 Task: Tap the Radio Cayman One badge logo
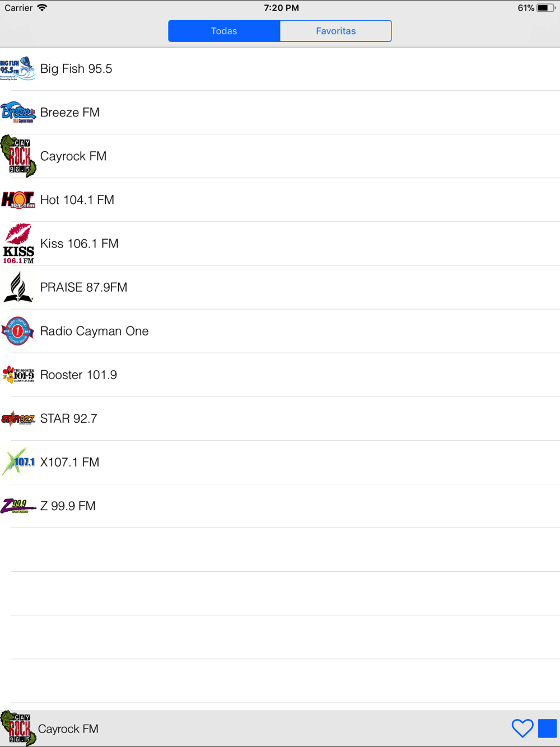[x=18, y=331]
